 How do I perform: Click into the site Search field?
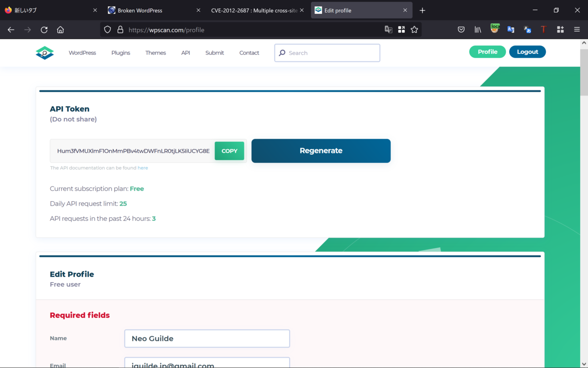tap(327, 53)
